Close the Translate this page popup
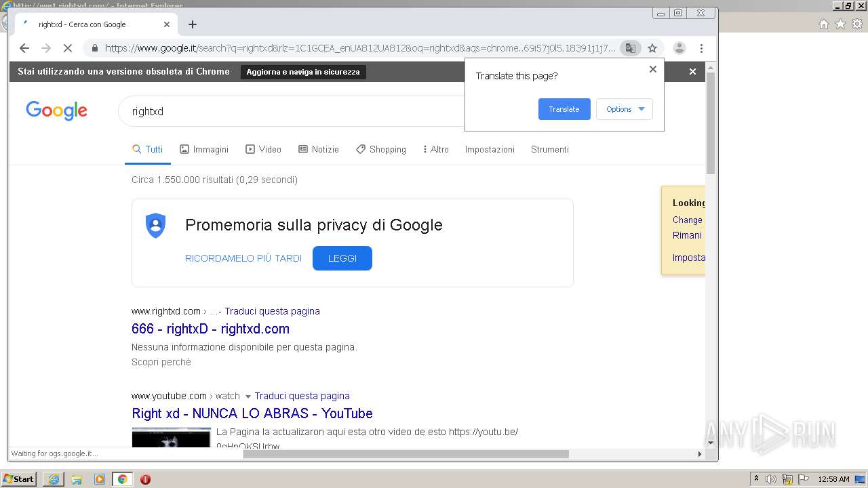The width and height of the screenshot is (868, 488). coord(653,69)
